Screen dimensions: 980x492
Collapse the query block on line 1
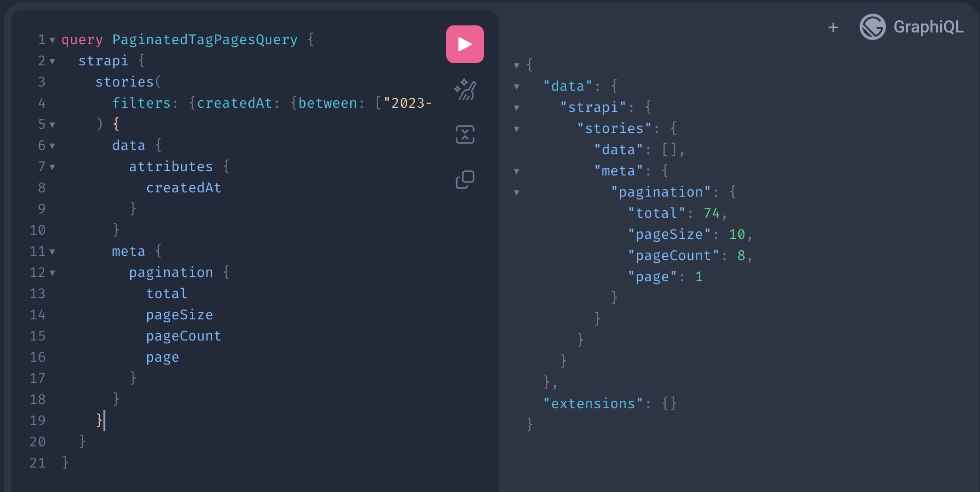coord(52,40)
